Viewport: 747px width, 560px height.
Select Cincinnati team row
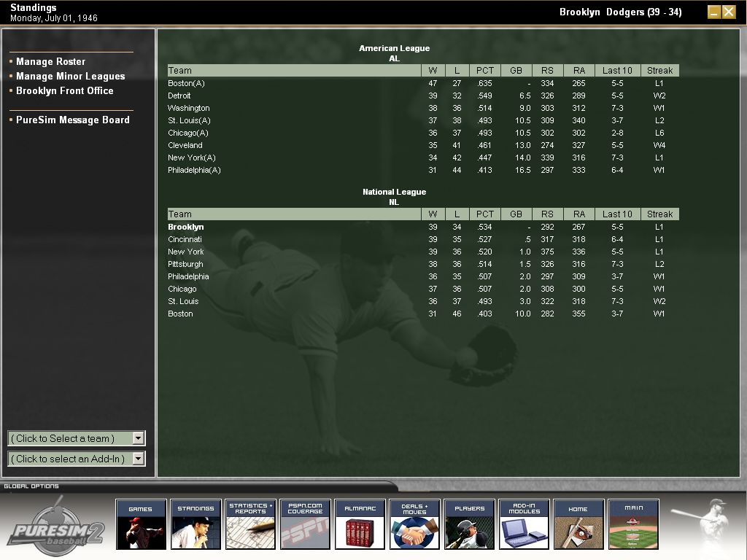click(x=423, y=239)
